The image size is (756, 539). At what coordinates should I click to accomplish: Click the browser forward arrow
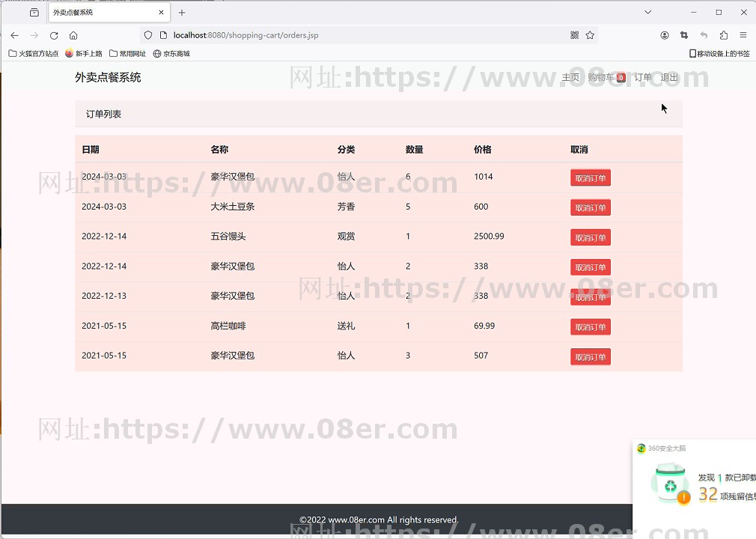[x=34, y=35]
